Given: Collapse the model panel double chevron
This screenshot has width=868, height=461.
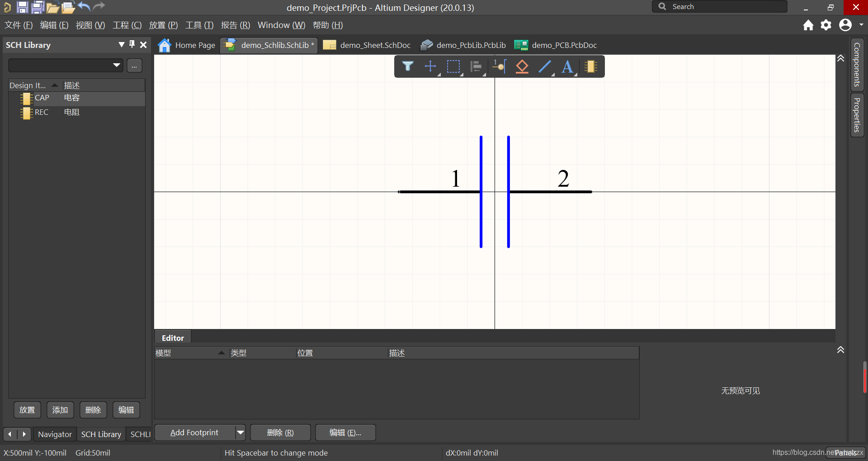Looking at the screenshot, I should click(x=840, y=350).
